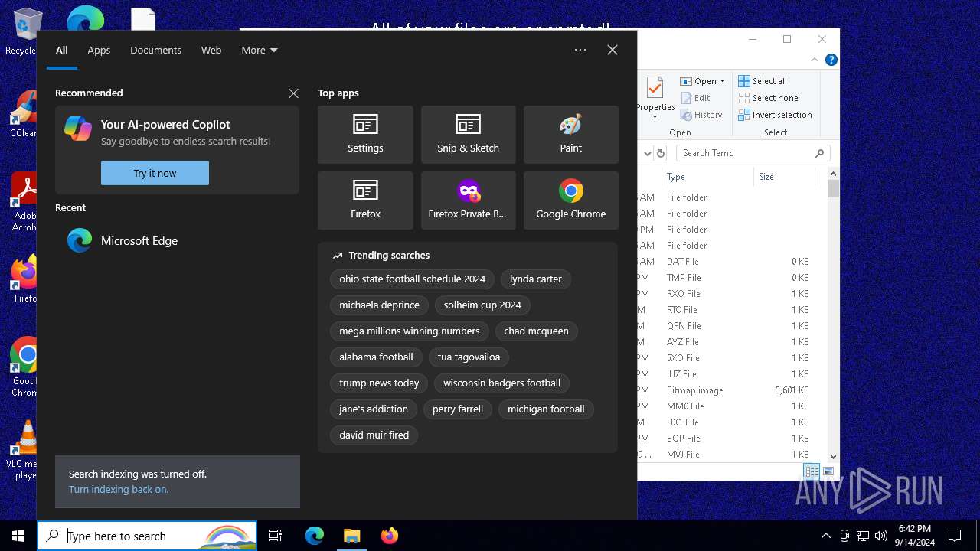
Task: Switch Explorer to details view
Action: [812, 471]
